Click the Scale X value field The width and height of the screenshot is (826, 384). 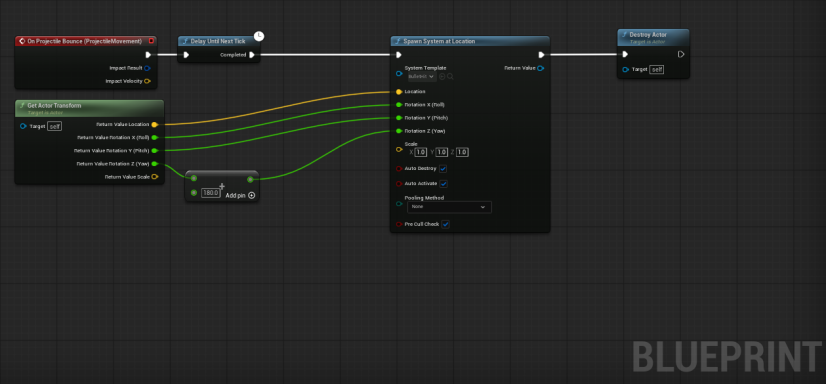point(420,152)
